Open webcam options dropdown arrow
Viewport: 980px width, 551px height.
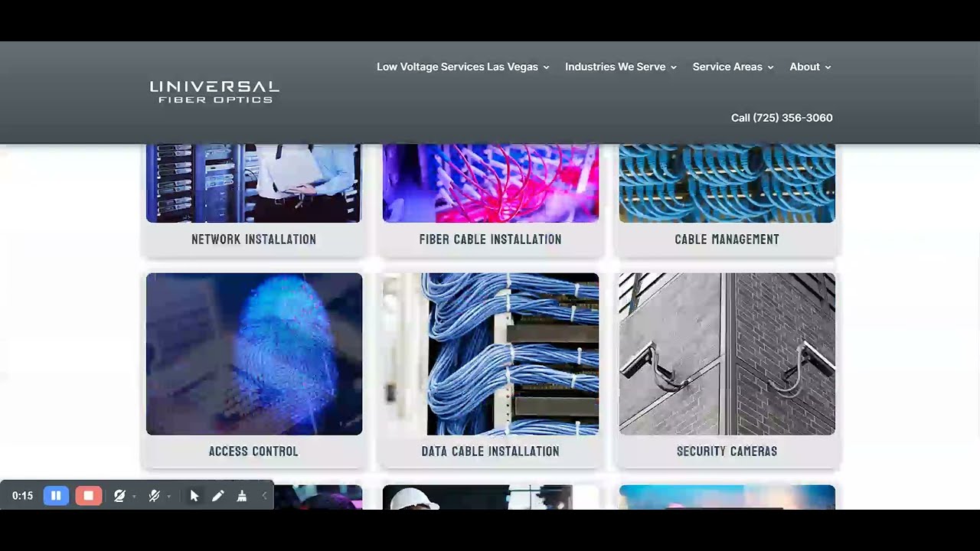(x=134, y=496)
